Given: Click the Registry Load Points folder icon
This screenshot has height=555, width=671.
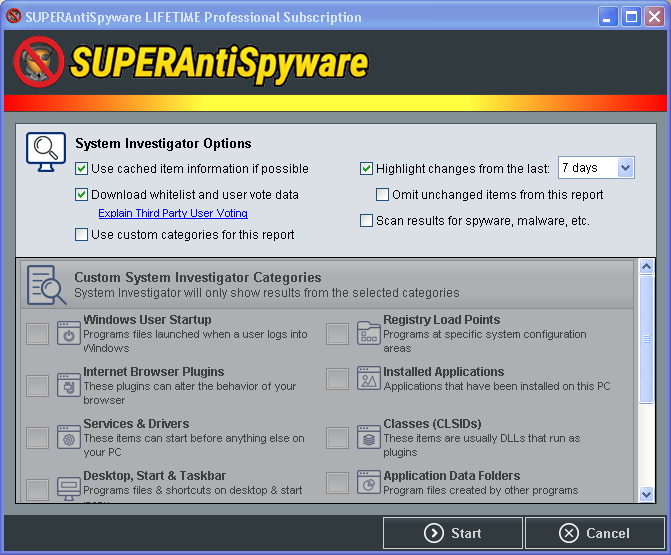Looking at the screenshot, I should click(x=369, y=333).
